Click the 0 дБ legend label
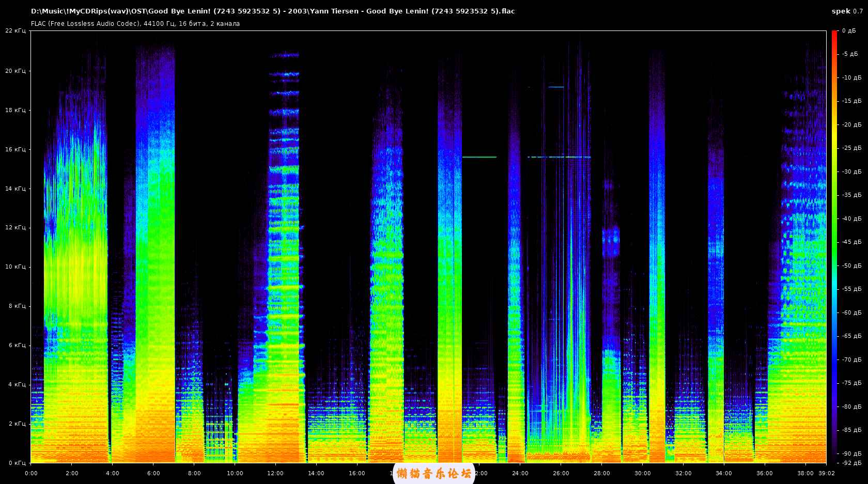The image size is (868, 484). coord(848,31)
